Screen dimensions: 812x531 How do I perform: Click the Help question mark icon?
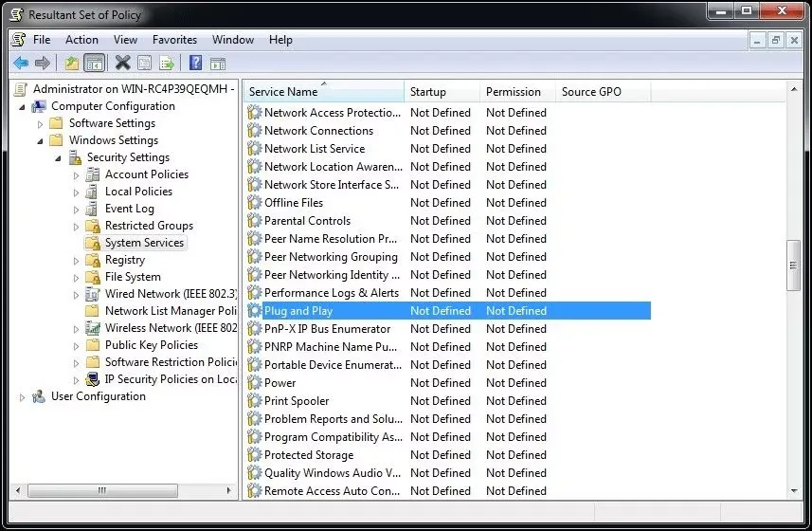point(195,64)
